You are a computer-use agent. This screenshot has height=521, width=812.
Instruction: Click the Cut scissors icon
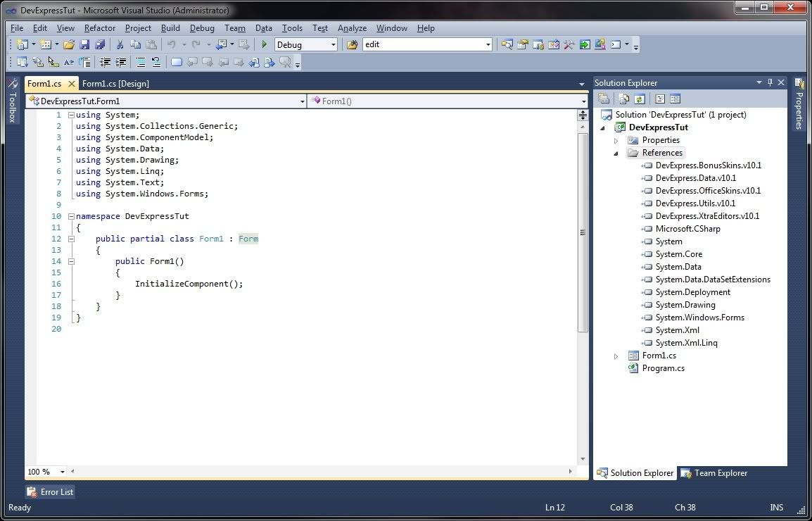(120, 44)
